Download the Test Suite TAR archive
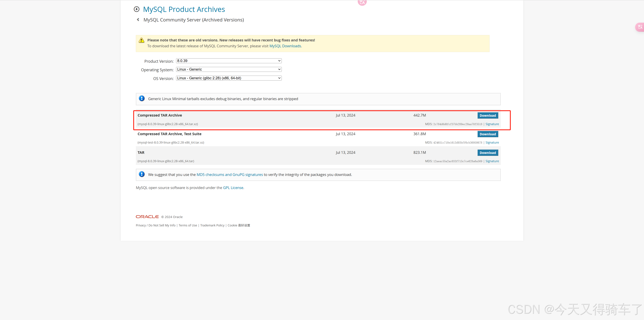This screenshot has height=320, width=644. tap(488, 134)
